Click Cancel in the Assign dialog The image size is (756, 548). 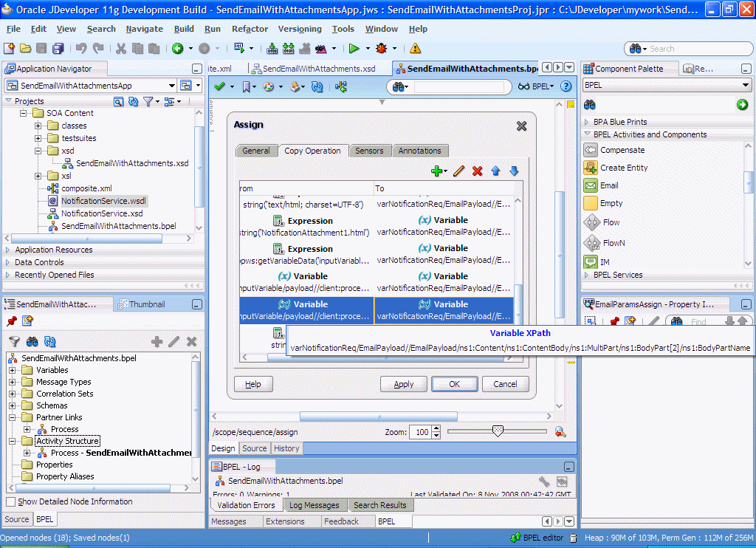(505, 384)
